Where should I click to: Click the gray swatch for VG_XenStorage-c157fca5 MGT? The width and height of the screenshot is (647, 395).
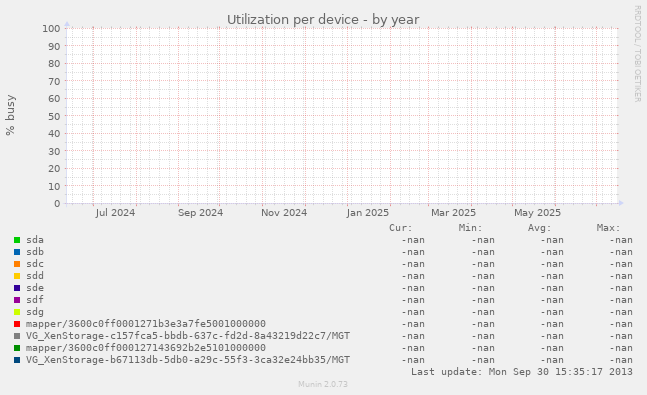17,336
